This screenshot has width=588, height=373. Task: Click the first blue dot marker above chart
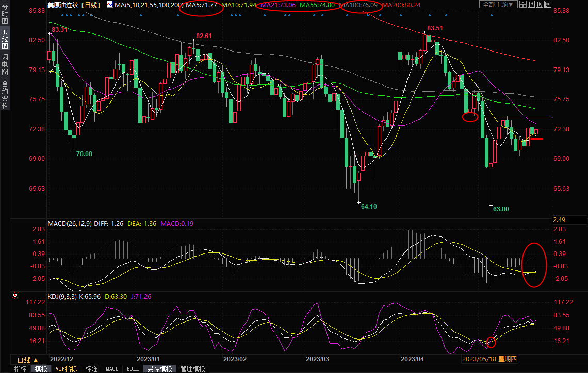[x=62, y=15]
